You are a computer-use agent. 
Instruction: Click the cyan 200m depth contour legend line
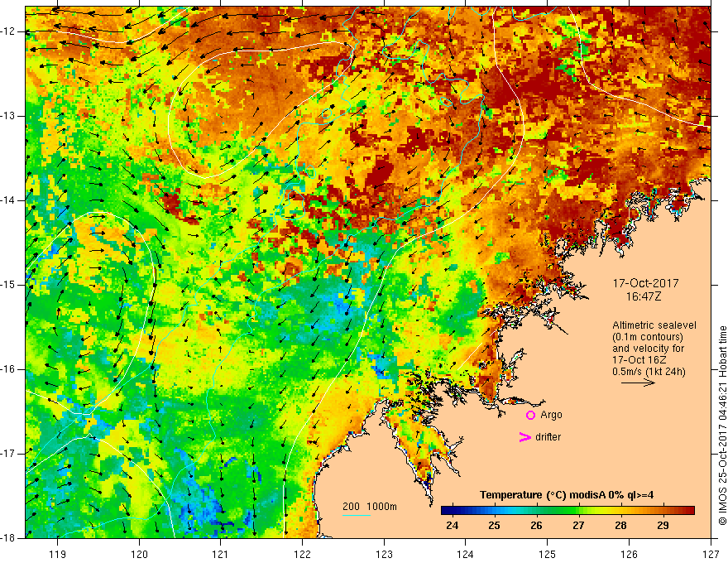click(x=356, y=515)
